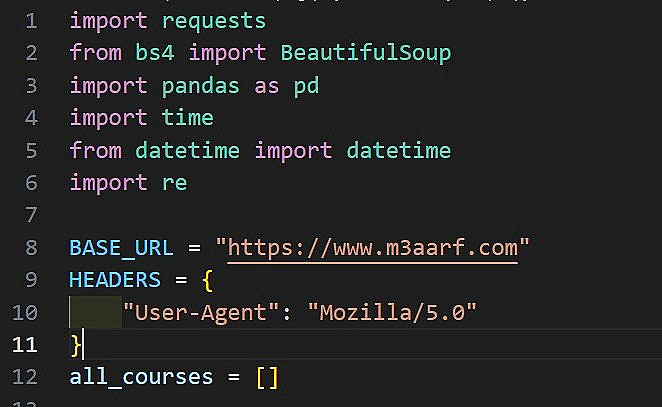662x407 pixels.
Task: Click the all_courses variable name
Action: coord(141,377)
